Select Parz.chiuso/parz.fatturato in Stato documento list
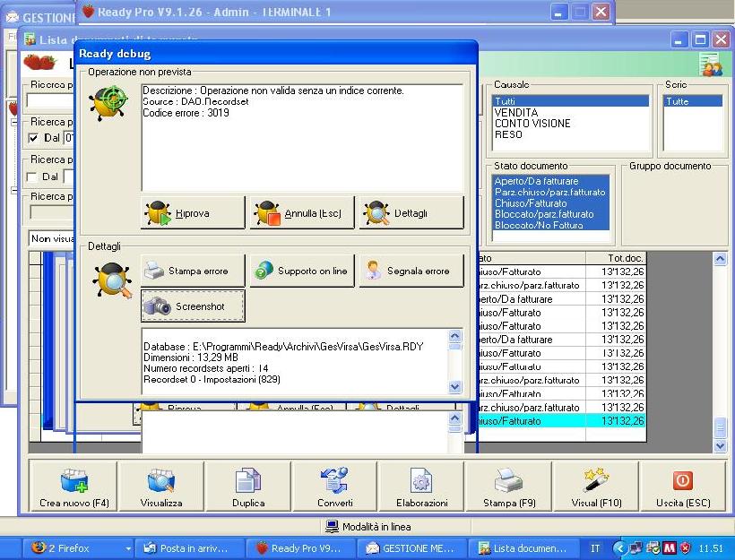Image resolution: width=735 pixels, height=560 pixels. point(550,192)
